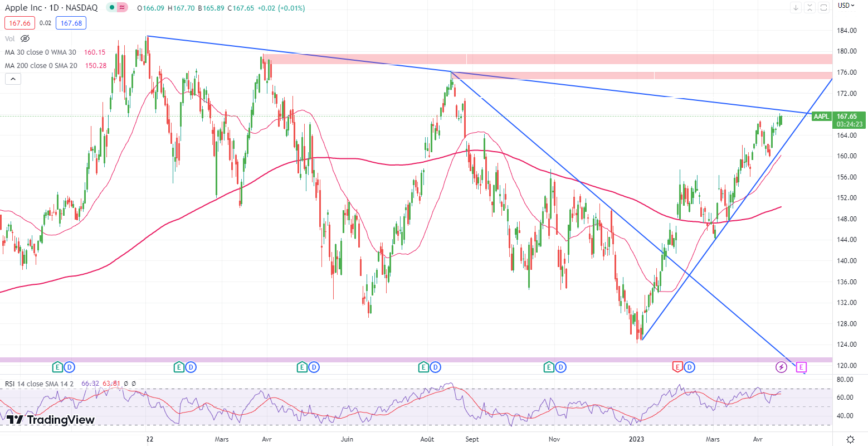Click the down-arrow scroll button above the chart
Image resolution: width=868 pixels, height=446 pixels.
click(796, 7)
